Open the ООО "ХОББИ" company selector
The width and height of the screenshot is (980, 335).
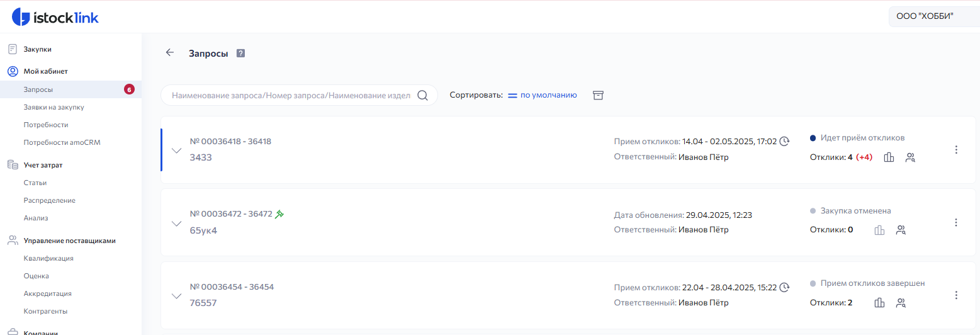point(934,18)
